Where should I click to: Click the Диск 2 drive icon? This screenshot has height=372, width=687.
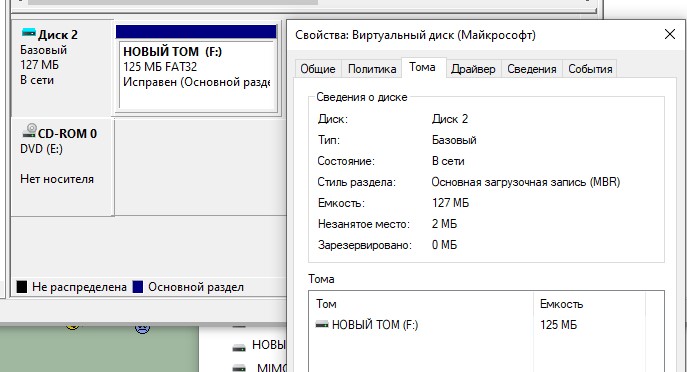28,32
